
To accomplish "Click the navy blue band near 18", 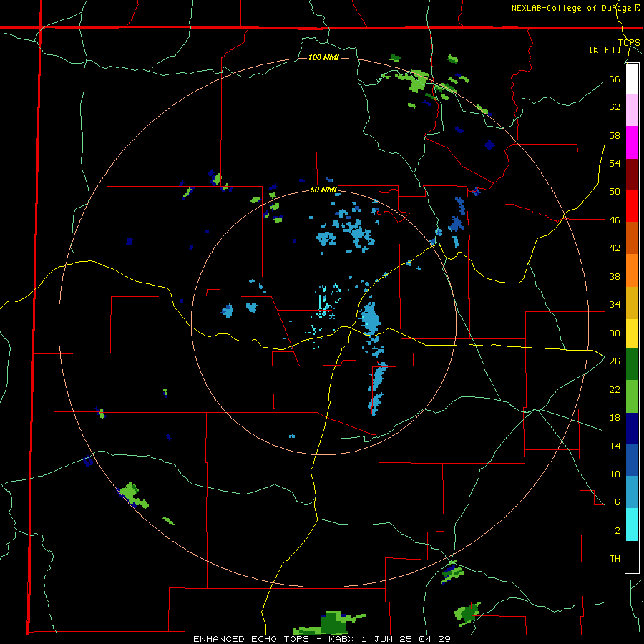I will [632, 429].
